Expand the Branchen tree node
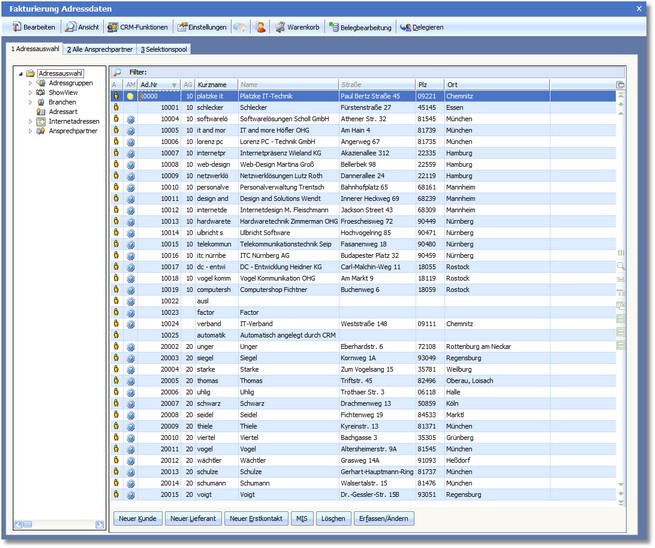The image size is (655, 548). pos(29,102)
